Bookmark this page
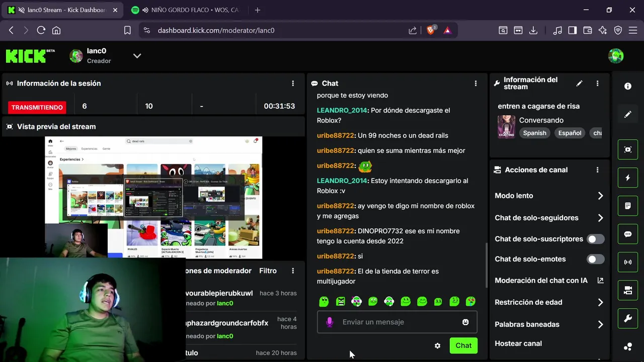This screenshot has height=362, width=644. [x=127, y=30]
